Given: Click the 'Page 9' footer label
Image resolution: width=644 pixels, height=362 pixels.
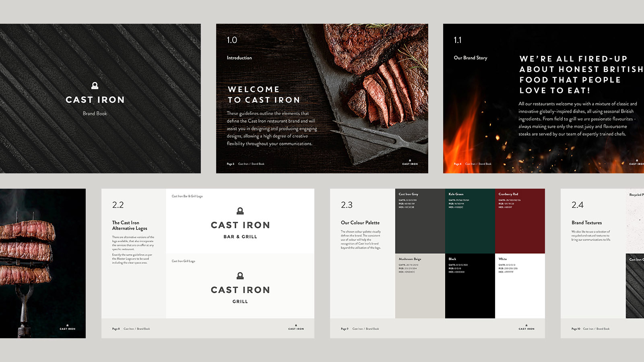Looking at the screenshot, I should pos(345,329).
